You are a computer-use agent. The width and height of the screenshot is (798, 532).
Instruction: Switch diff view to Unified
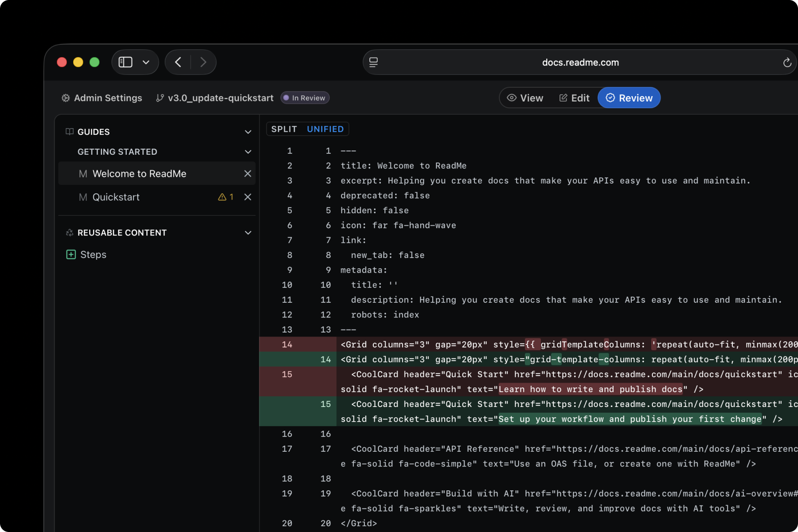(x=325, y=129)
